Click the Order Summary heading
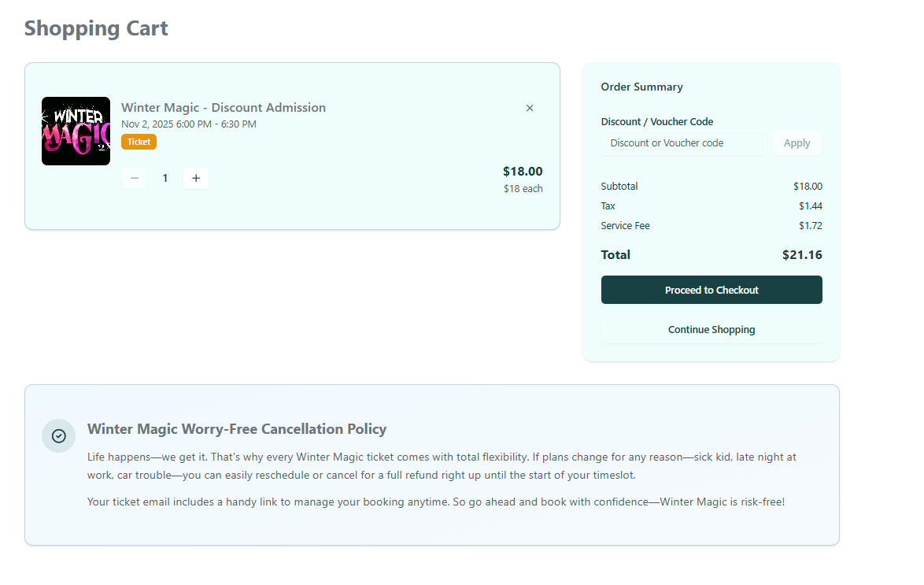The height and width of the screenshot is (585, 924). (641, 87)
